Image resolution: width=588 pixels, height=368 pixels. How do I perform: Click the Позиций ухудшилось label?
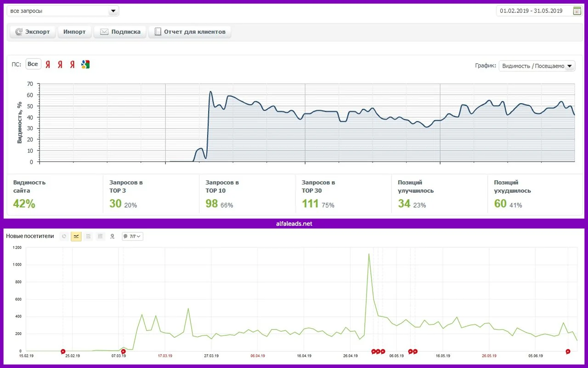point(513,186)
